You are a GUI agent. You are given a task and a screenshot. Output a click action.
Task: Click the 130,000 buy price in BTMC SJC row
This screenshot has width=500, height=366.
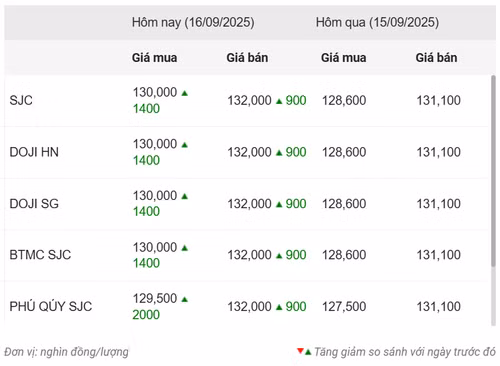click(x=155, y=247)
